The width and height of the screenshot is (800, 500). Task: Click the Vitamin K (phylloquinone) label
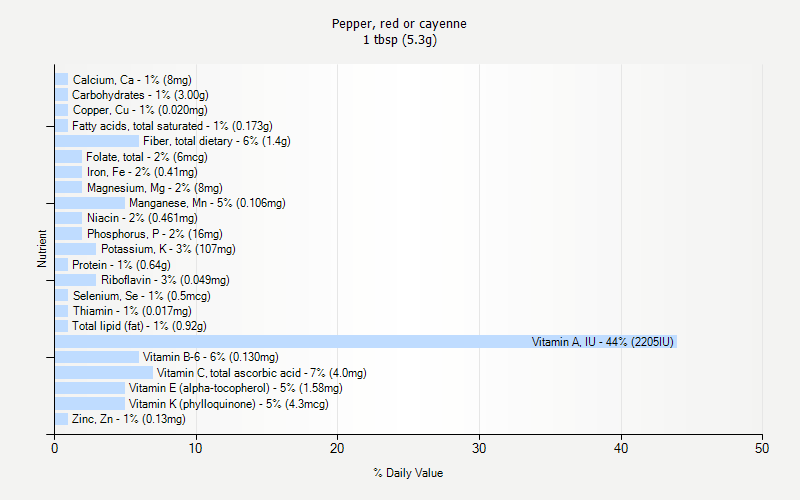228,404
